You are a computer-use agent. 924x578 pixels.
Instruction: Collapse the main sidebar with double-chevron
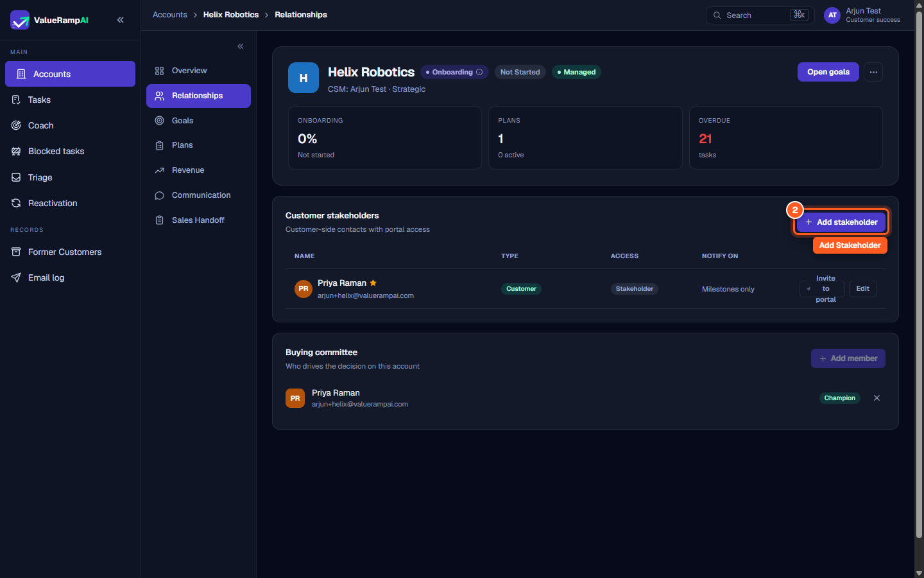pyautogui.click(x=121, y=20)
